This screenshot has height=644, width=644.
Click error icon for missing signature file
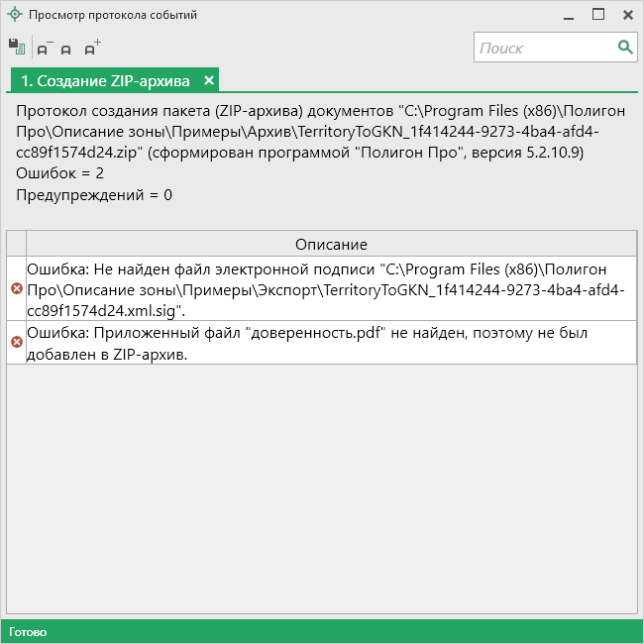click(16, 288)
